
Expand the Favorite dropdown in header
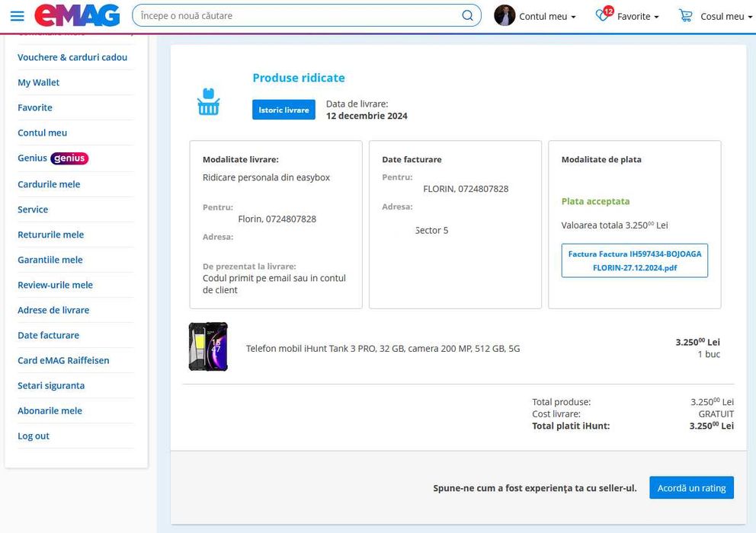tap(638, 17)
